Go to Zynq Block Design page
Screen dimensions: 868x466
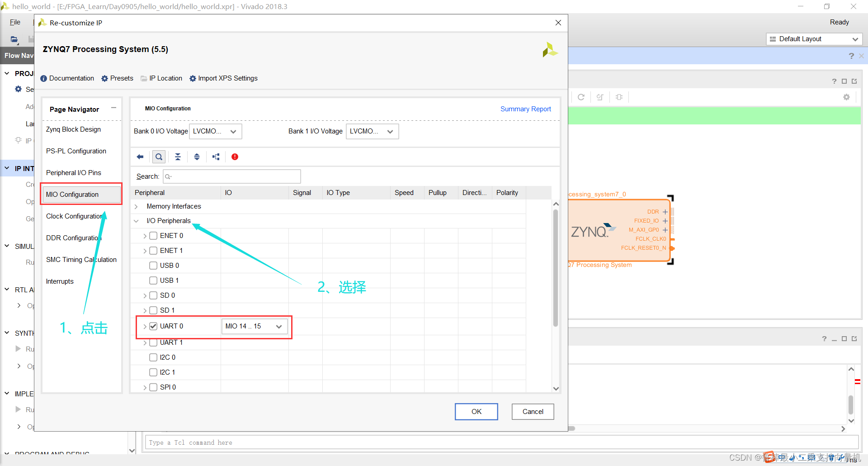[73, 129]
